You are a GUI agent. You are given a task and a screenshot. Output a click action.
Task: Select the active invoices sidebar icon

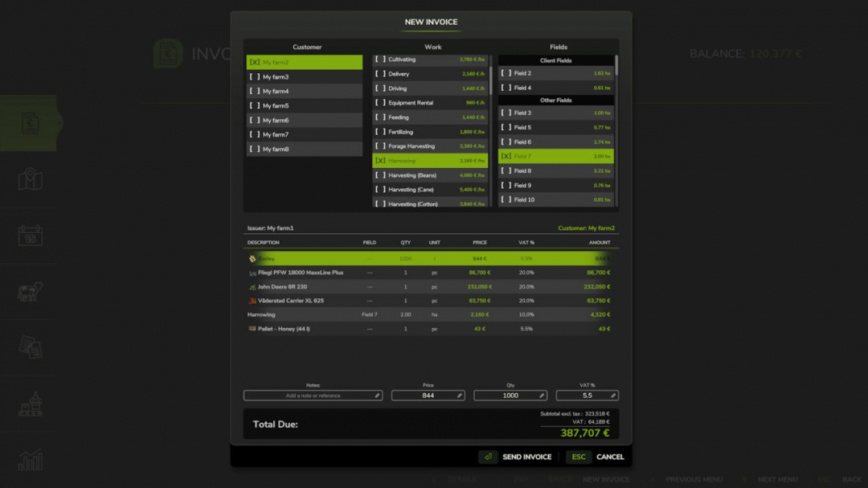30,122
